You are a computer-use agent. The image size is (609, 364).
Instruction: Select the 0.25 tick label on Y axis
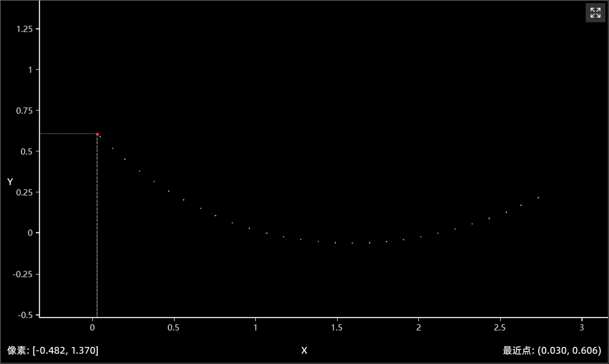[x=24, y=192]
